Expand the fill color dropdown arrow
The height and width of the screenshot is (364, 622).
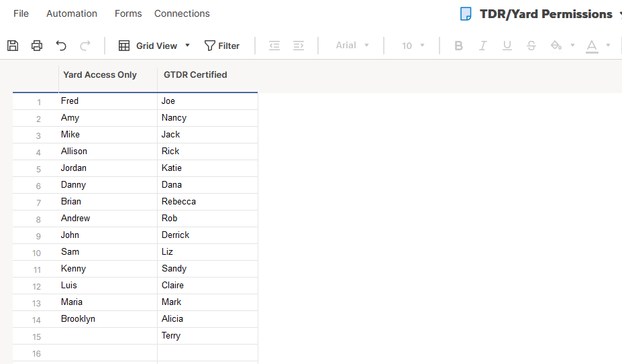[572, 45]
